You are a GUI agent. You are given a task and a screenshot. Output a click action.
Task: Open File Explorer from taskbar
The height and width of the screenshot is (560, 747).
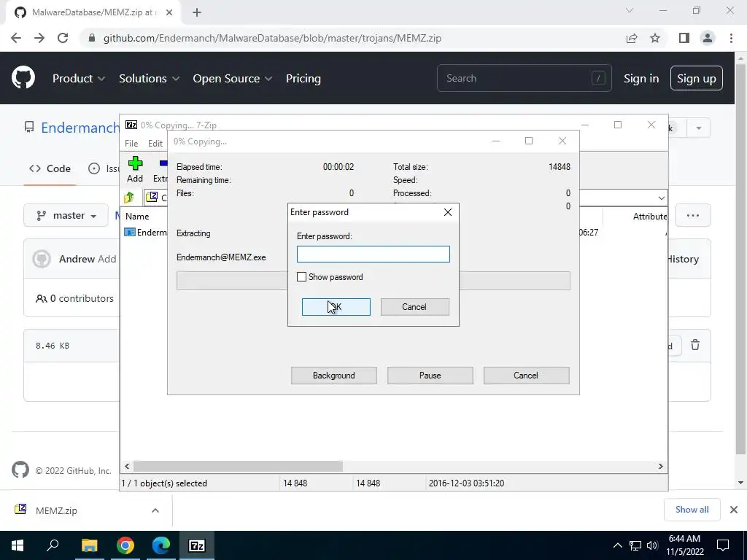[x=89, y=545]
